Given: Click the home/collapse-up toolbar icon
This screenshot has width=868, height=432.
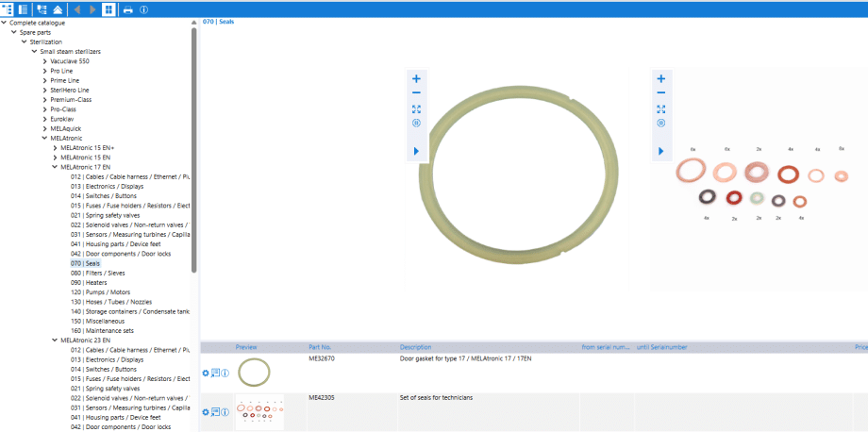Looking at the screenshot, I should click(x=58, y=9).
